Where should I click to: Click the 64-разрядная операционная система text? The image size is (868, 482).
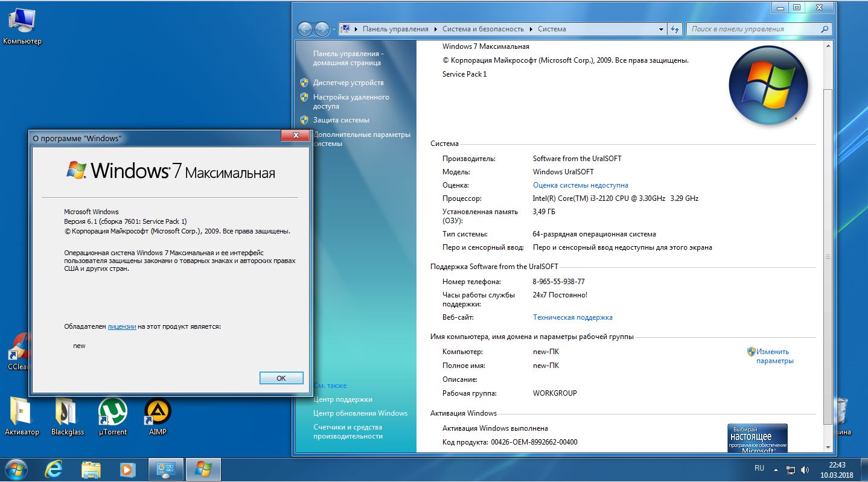pos(595,234)
